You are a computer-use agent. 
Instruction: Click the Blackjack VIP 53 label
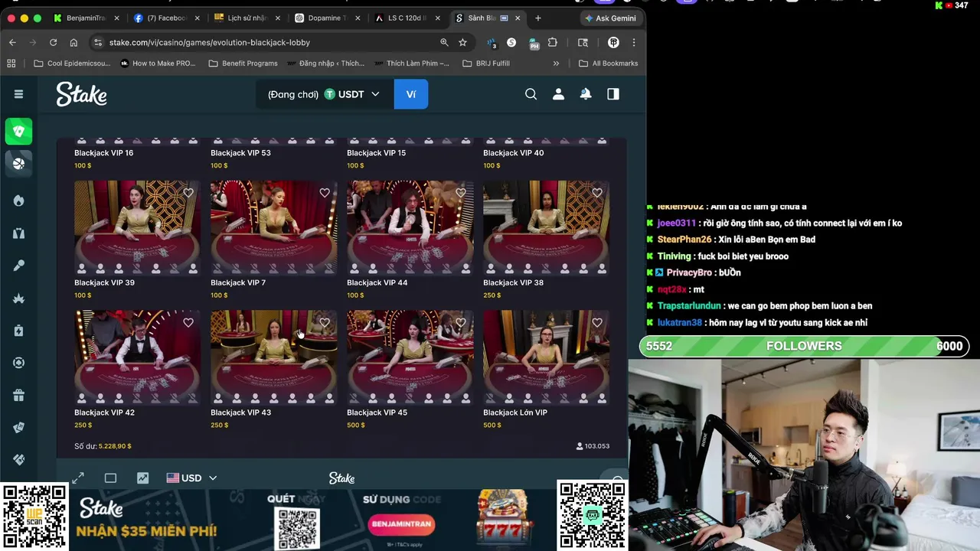(x=240, y=153)
